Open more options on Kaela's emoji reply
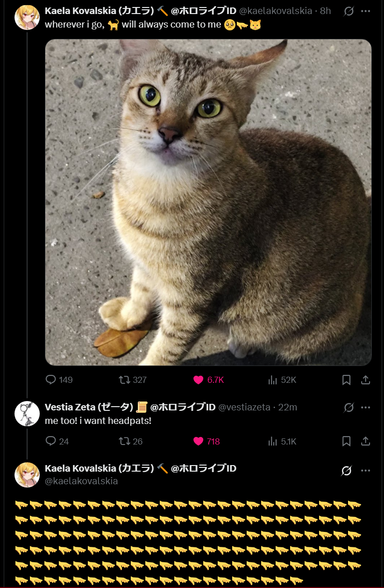This screenshot has width=384, height=588. (366, 471)
